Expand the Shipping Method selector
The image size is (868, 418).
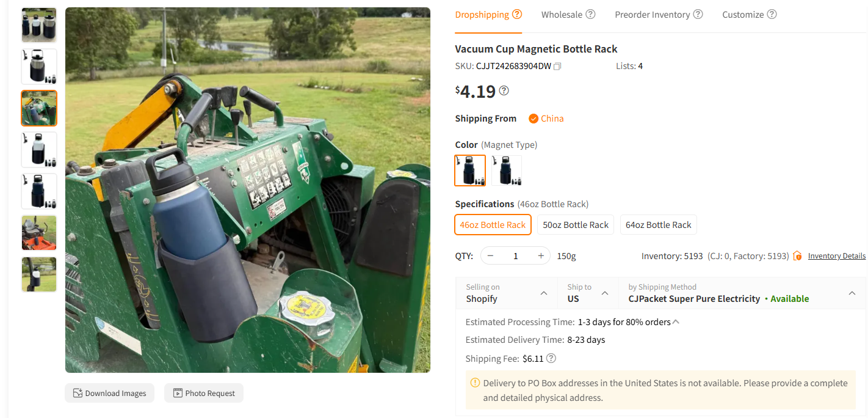click(852, 293)
